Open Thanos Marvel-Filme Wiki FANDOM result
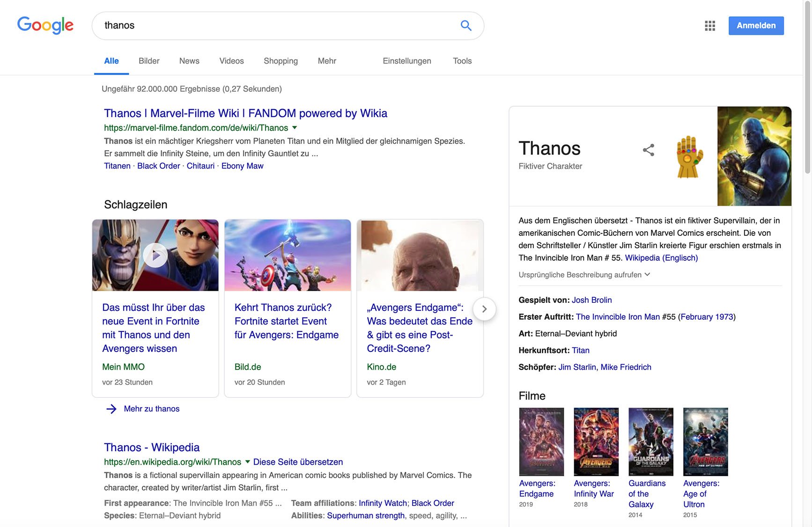This screenshot has width=812, height=527. point(245,113)
